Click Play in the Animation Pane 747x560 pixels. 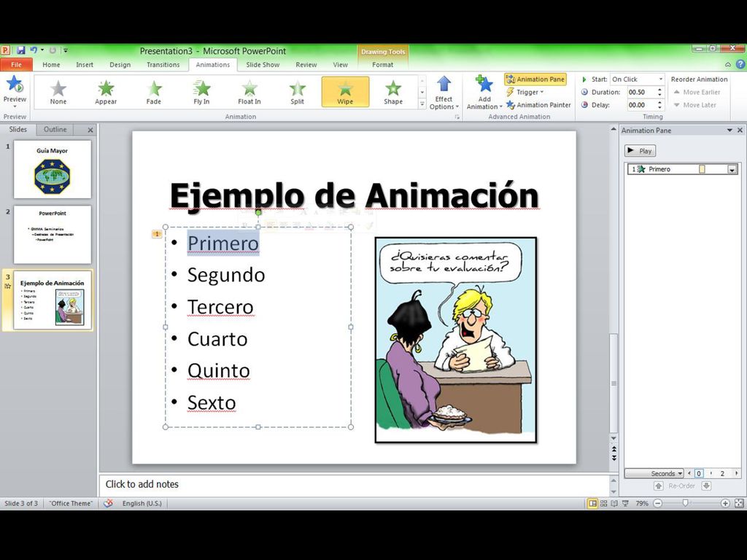coord(640,150)
